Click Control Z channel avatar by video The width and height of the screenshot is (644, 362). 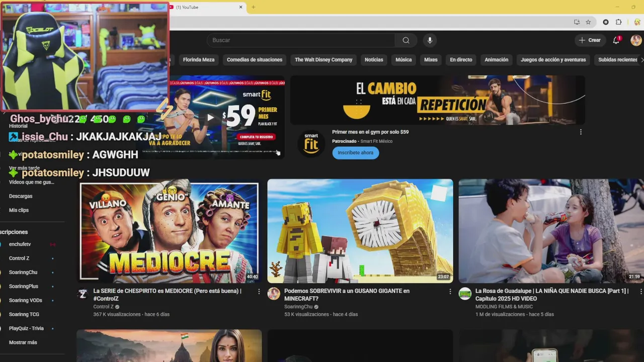point(83,294)
